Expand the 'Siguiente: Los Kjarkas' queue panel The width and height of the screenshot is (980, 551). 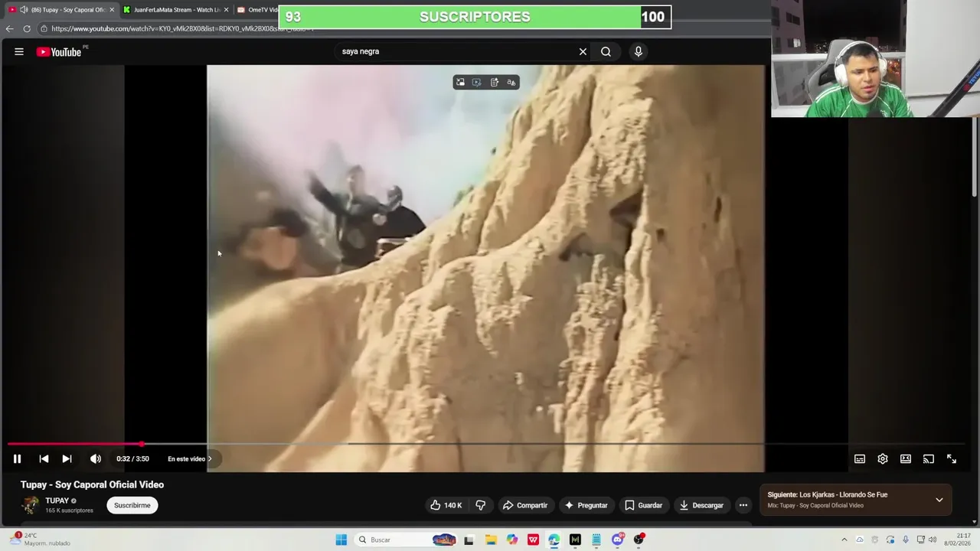point(939,500)
